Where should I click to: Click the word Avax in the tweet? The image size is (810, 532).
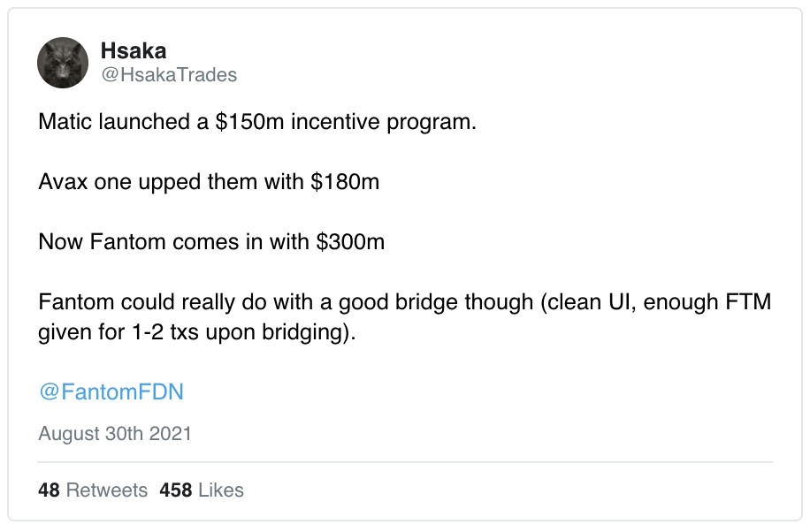click(x=63, y=182)
